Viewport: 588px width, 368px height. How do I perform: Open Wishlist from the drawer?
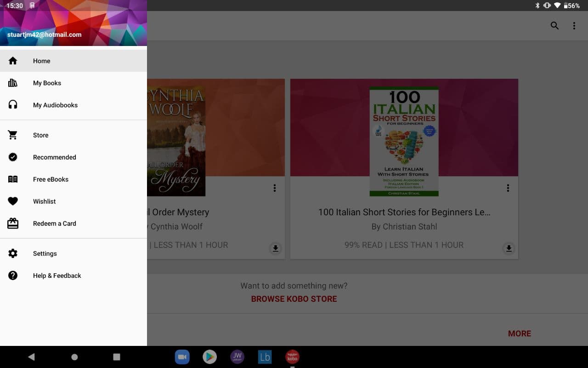[x=73, y=201]
